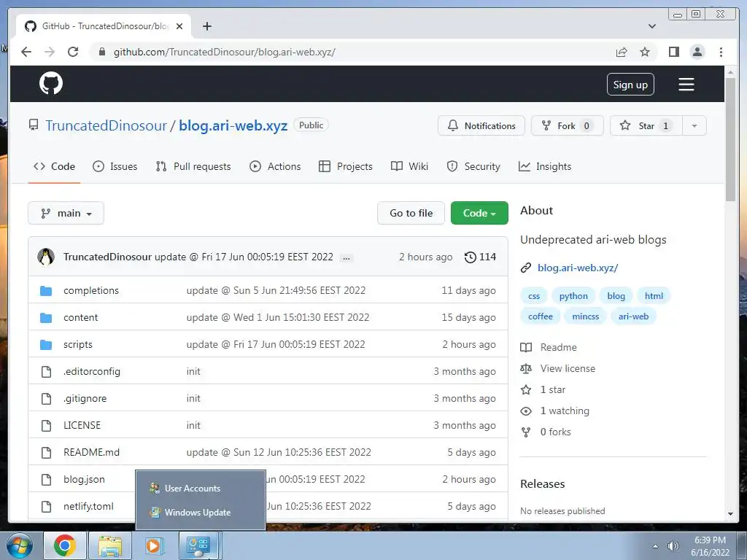Click the coffee topic tag
This screenshot has height=560, width=747.
coord(541,316)
